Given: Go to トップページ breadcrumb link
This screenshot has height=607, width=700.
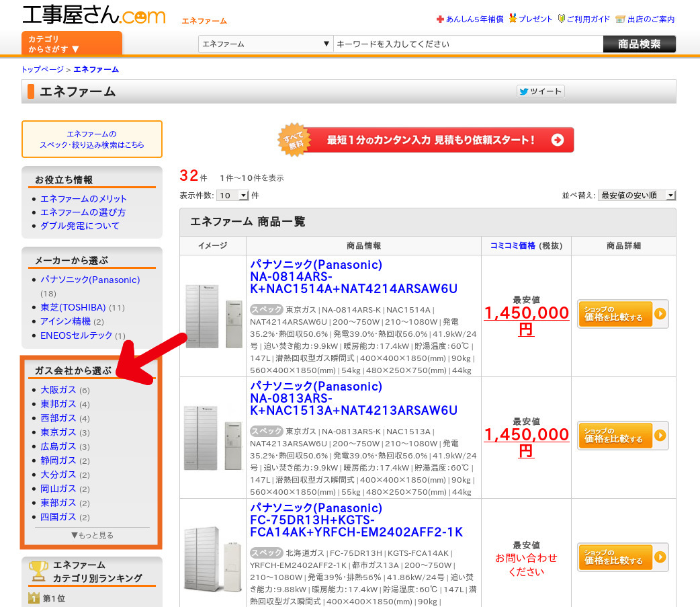Looking at the screenshot, I should tap(43, 70).
